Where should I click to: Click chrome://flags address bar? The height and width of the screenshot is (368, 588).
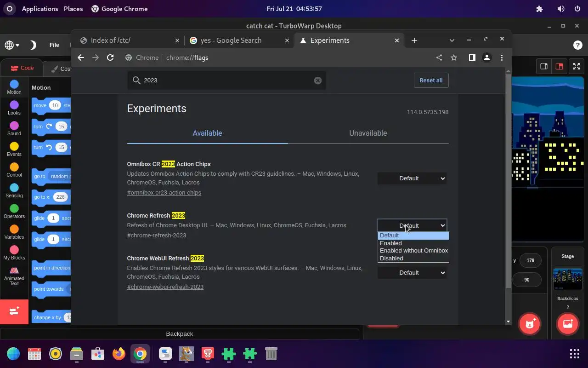276,57
